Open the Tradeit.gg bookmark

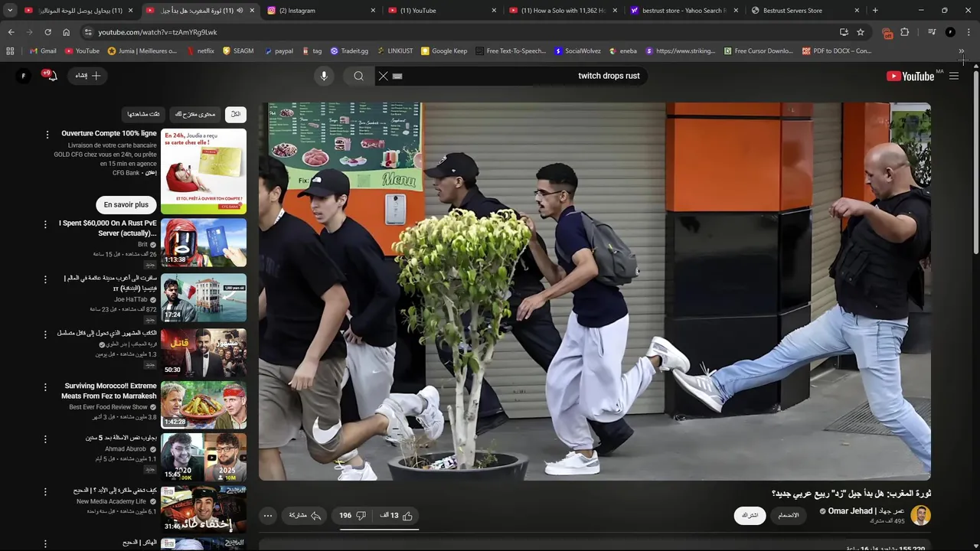pyautogui.click(x=349, y=51)
